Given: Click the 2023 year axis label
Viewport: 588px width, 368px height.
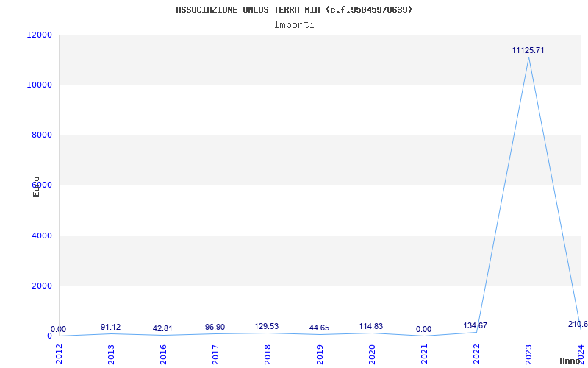Looking at the screenshot, I should [528, 355].
